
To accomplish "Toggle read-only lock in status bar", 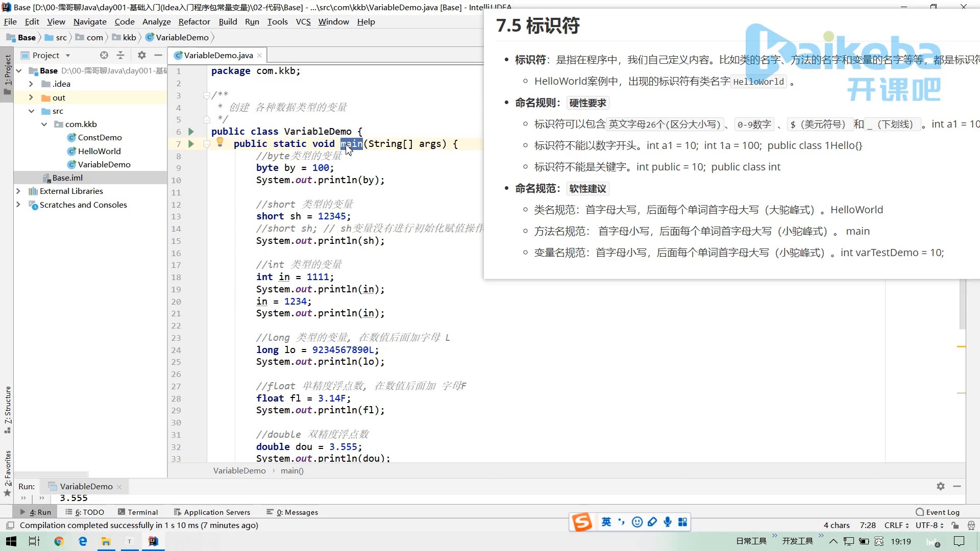I will click(x=955, y=525).
